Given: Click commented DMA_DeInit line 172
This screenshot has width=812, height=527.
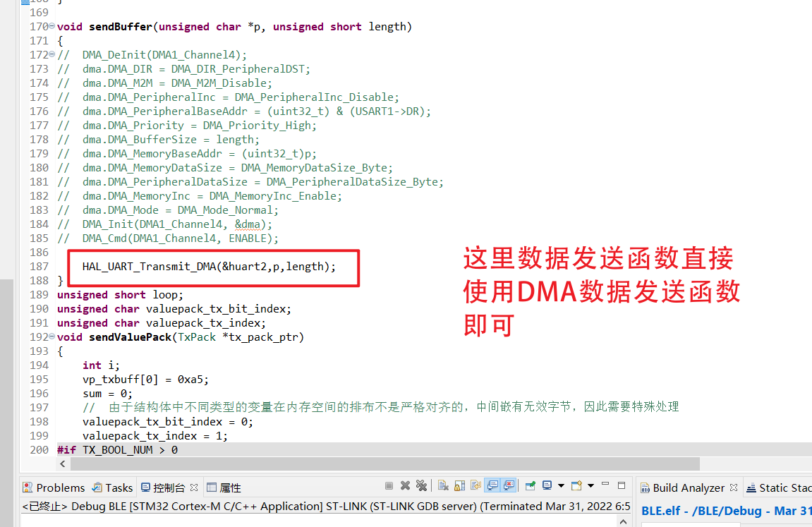Looking at the screenshot, I should click(x=152, y=55).
